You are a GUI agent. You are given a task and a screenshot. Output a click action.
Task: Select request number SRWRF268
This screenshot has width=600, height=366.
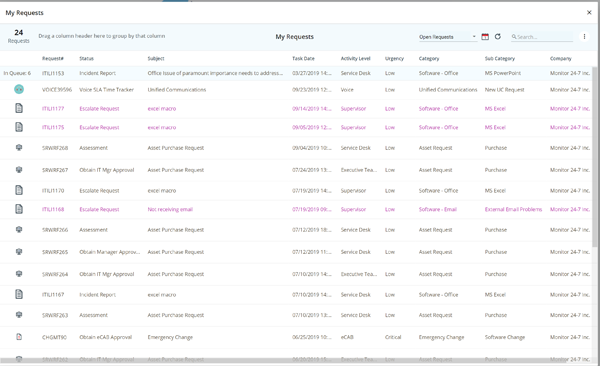(55, 148)
